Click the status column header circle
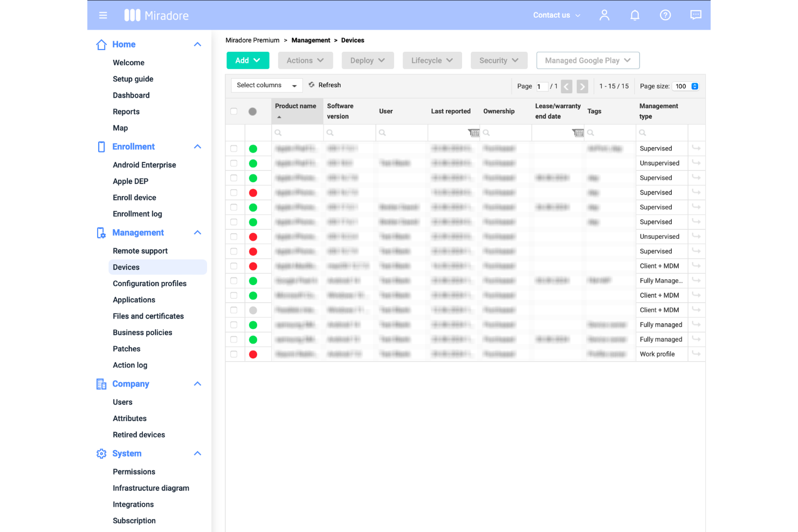Viewport: 798px width, 532px height. (x=252, y=112)
